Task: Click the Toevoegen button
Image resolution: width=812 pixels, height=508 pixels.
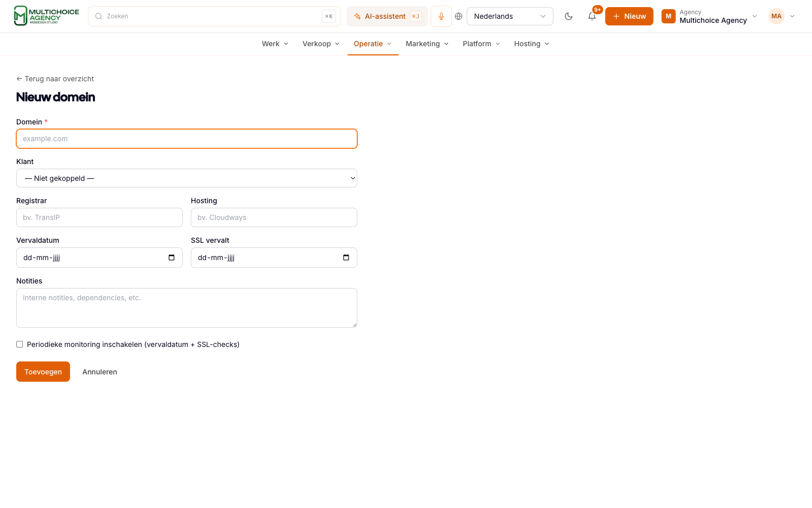Action: pyautogui.click(x=43, y=372)
